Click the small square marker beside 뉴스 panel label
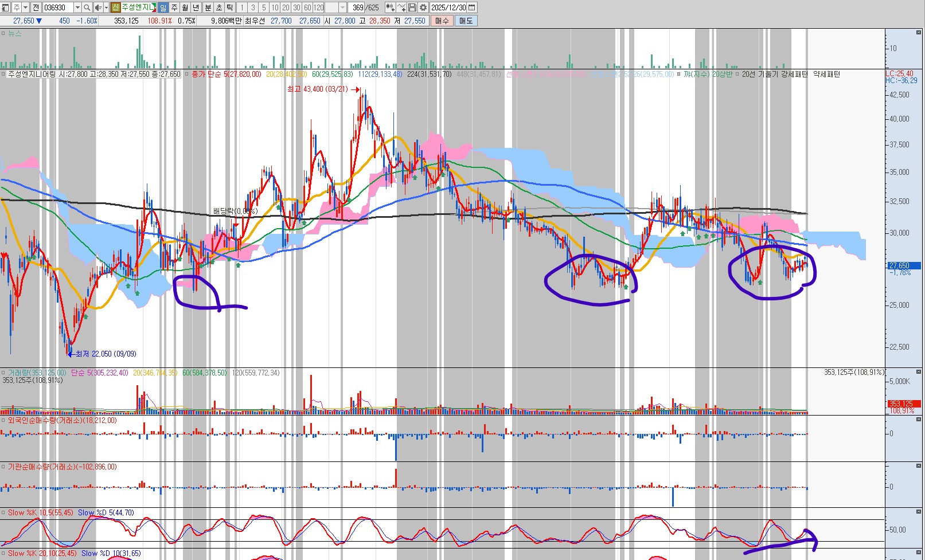 pos(3,34)
